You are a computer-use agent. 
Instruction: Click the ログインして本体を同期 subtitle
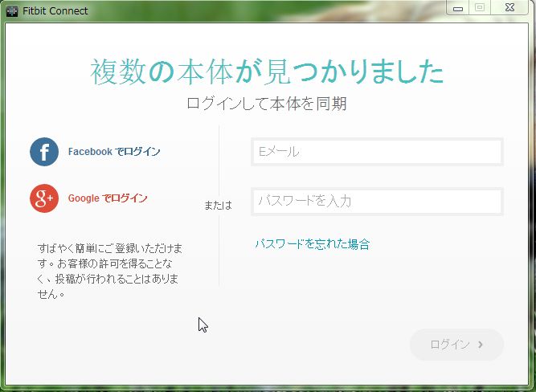(267, 103)
